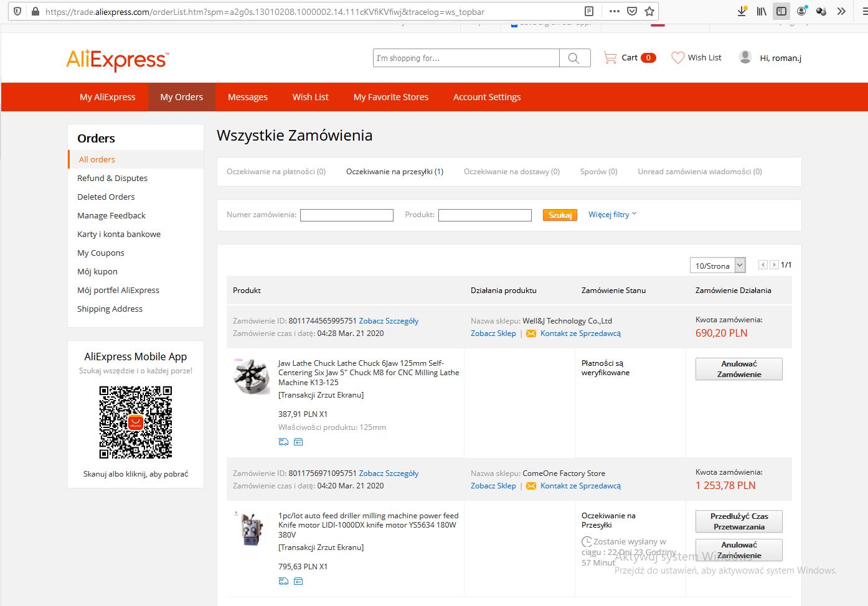Open My AliExpress menu tab
This screenshot has height=606, width=868.
(108, 97)
